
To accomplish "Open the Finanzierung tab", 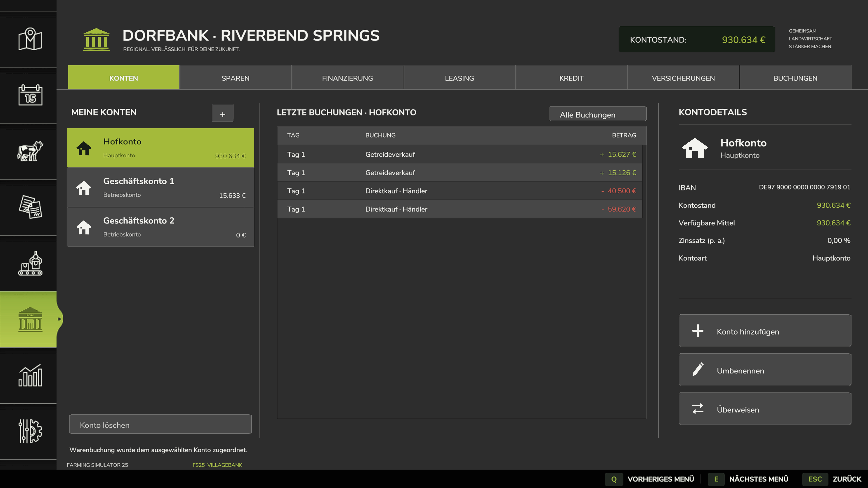I will (x=347, y=77).
